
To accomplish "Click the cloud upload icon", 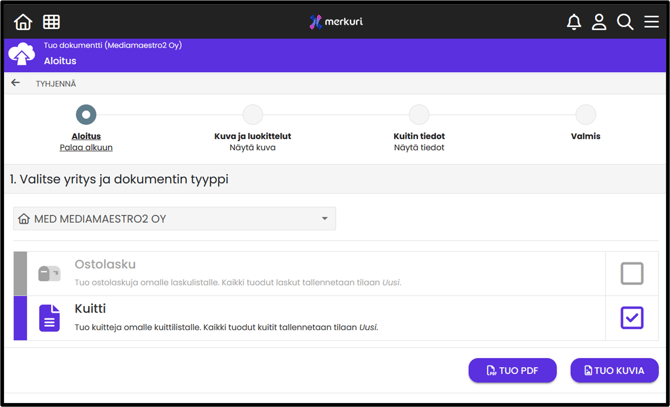I will pos(22,53).
